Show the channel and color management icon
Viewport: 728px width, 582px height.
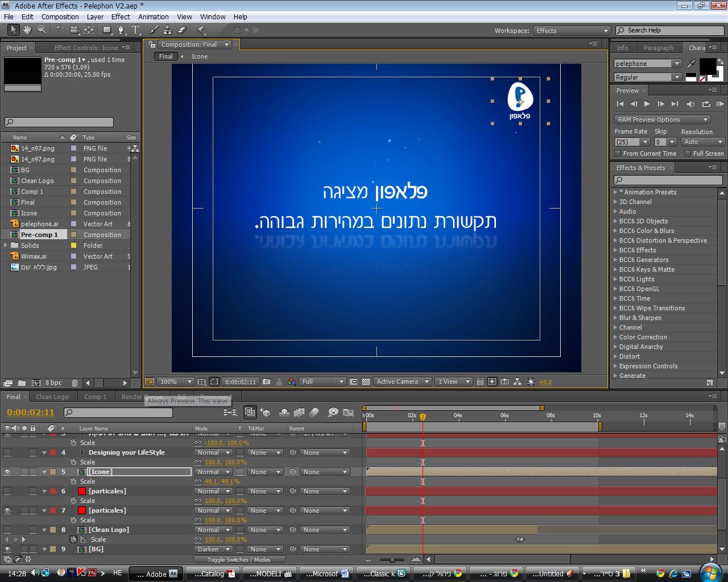[x=292, y=382]
